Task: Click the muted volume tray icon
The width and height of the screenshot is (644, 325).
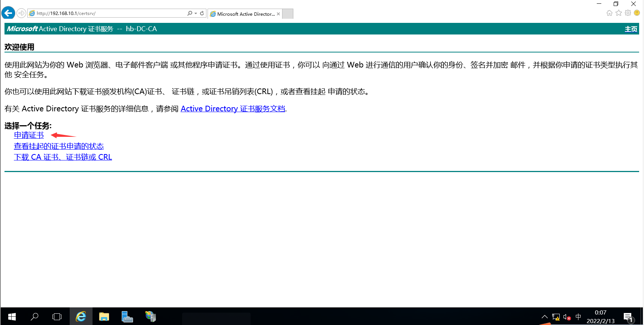Action: 567,317
